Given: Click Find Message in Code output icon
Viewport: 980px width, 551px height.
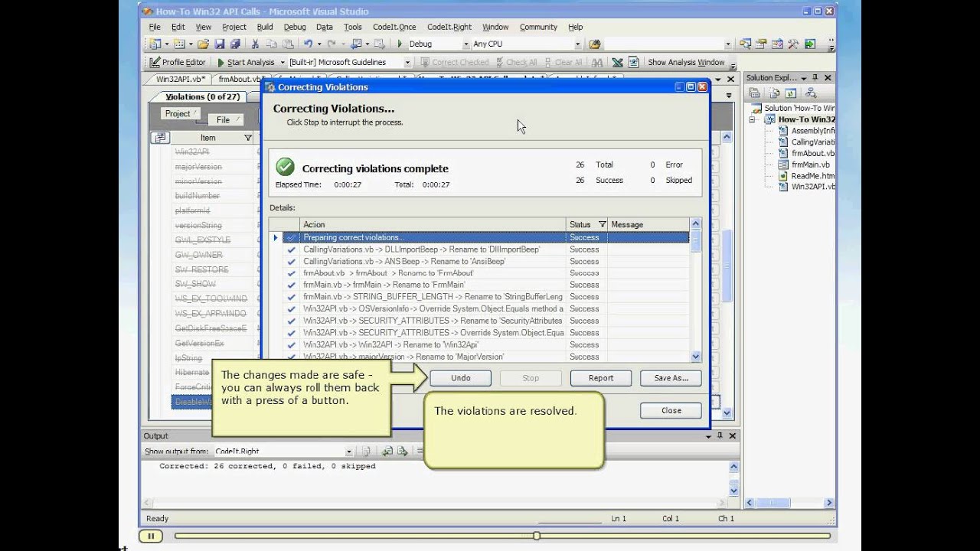Looking at the screenshot, I should 366,452.
